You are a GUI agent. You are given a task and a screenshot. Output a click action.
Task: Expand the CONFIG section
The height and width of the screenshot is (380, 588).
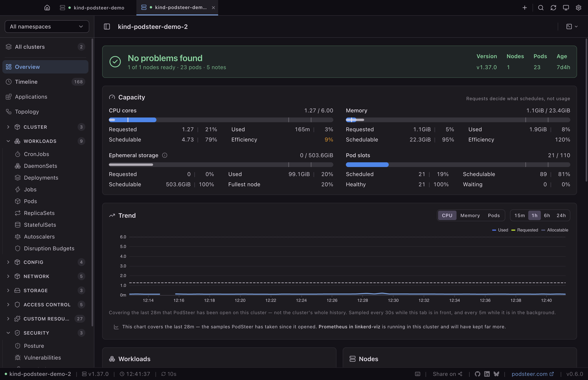(x=45, y=262)
